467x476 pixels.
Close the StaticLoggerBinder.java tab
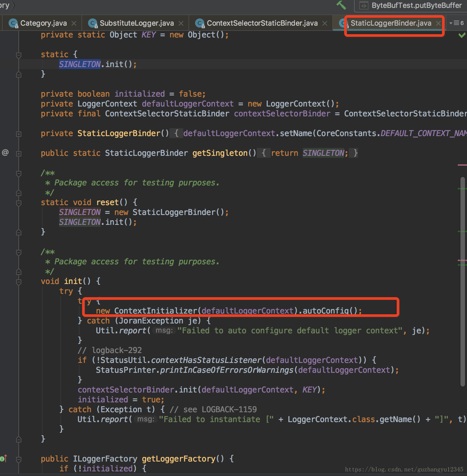pyautogui.click(x=438, y=23)
